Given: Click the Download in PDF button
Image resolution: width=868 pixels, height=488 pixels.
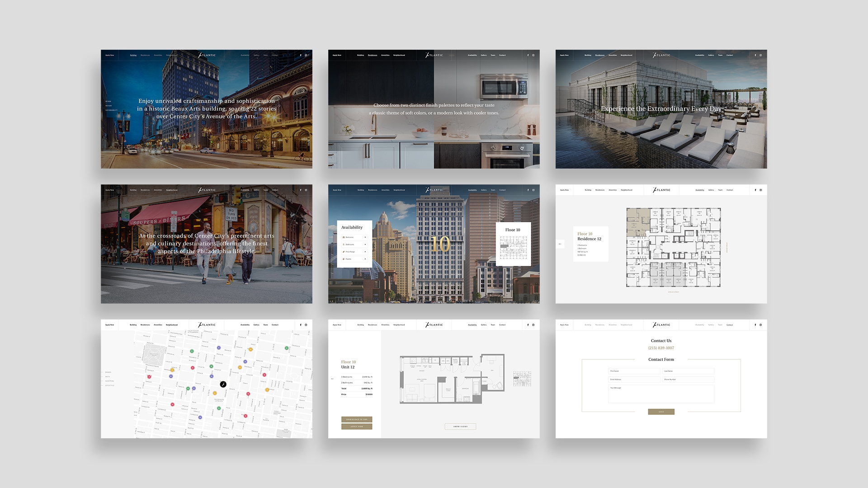Looking at the screenshot, I should [357, 419].
